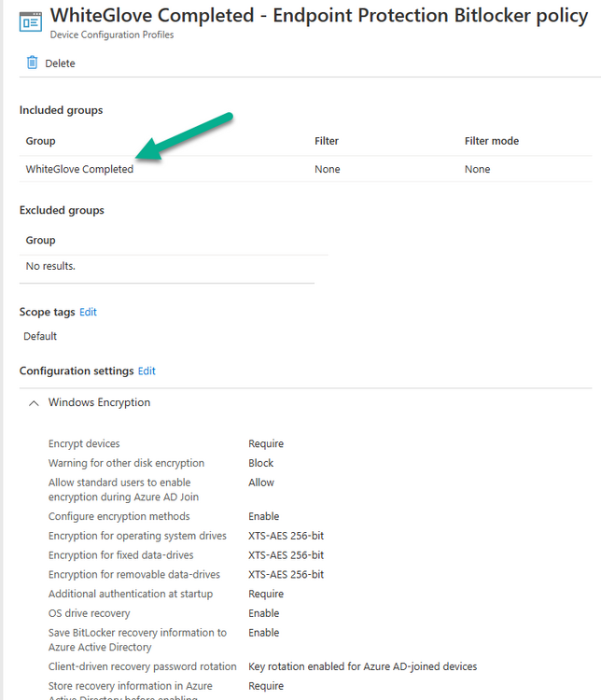Click Warning for other disk encryption label
601x700 pixels.
tap(126, 463)
